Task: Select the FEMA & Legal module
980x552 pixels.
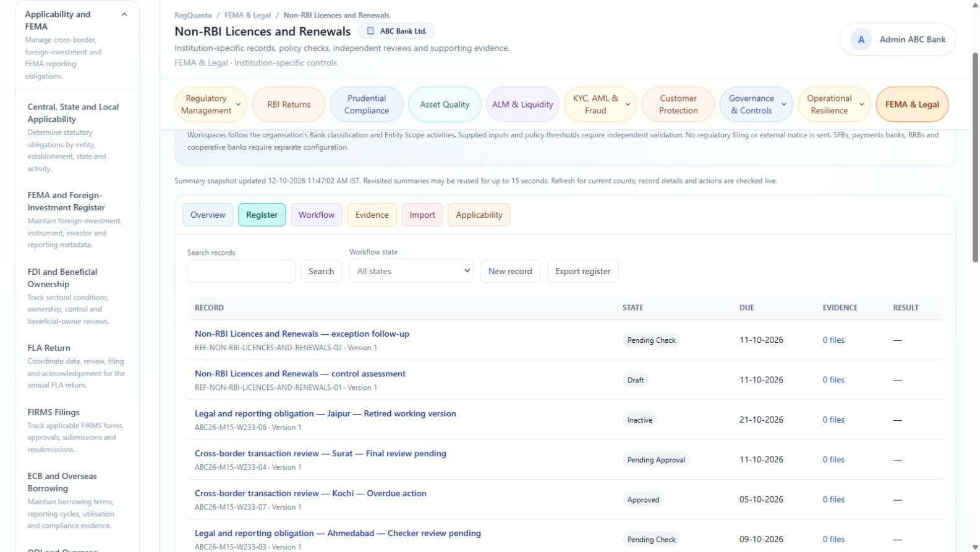Action: 912,105
